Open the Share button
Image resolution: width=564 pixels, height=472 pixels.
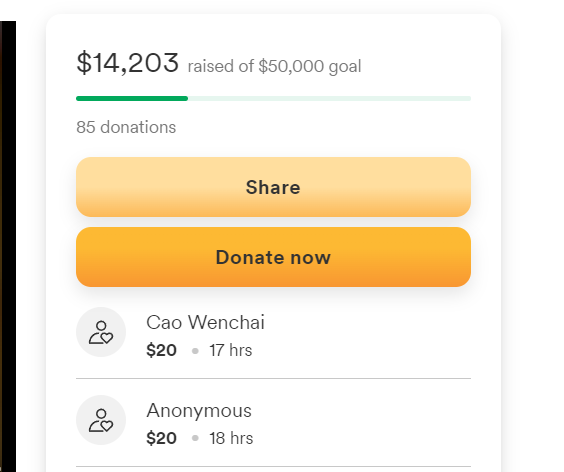[273, 187]
